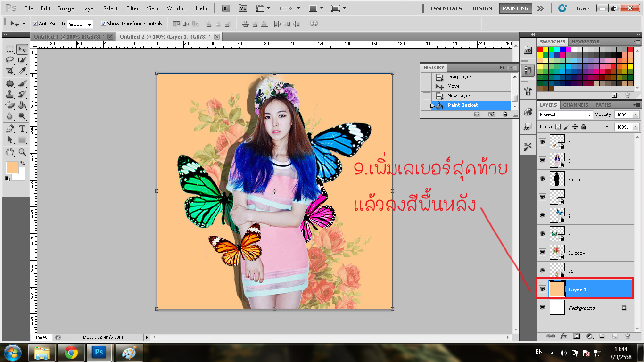644x362 pixels.
Task: Toggle visibility of Layer 1
Action: click(x=542, y=289)
